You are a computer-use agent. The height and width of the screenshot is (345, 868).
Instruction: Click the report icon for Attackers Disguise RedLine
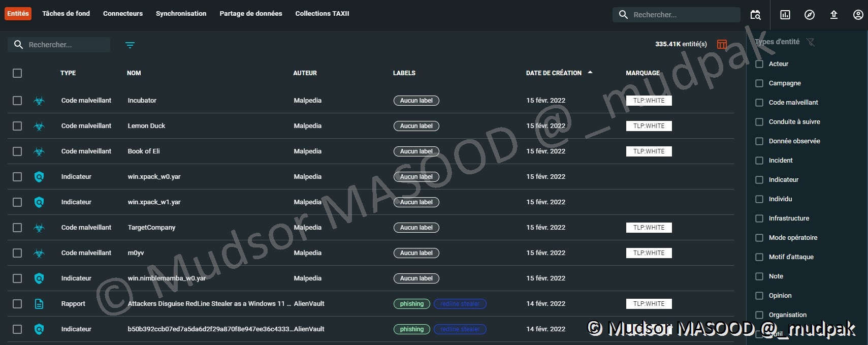pyautogui.click(x=39, y=304)
